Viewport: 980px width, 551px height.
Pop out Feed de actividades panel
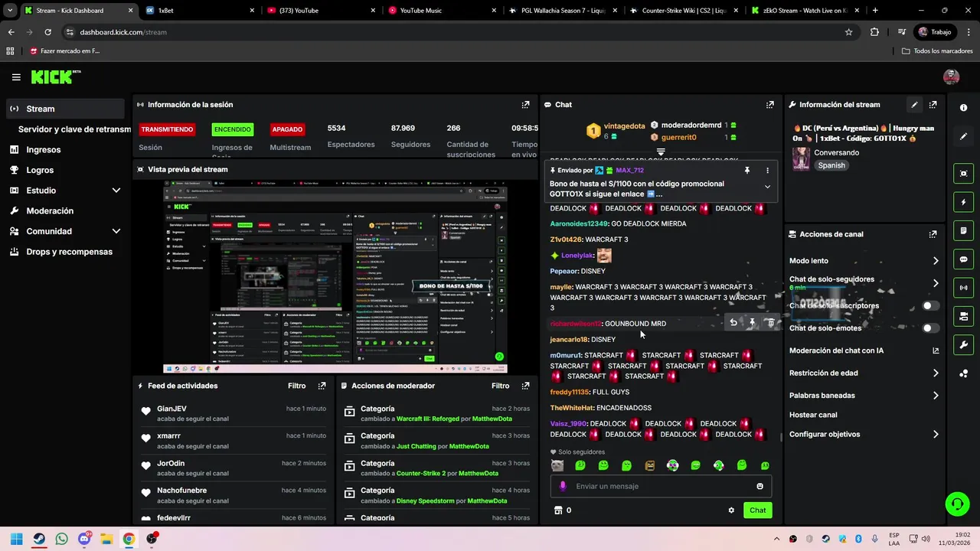click(x=322, y=386)
